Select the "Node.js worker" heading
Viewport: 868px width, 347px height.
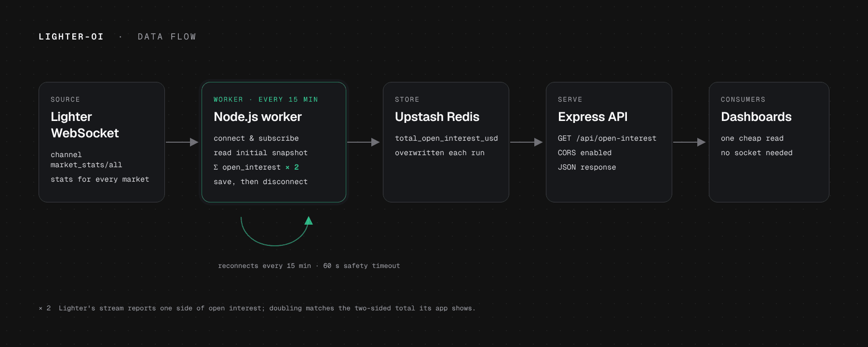coord(258,117)
